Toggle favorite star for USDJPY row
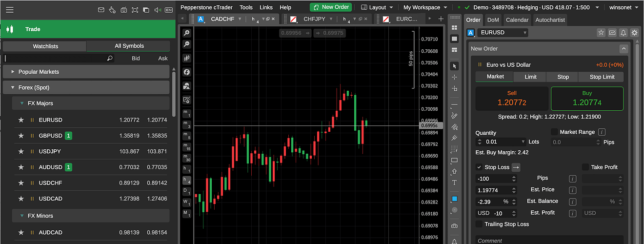 [x=21, y=151]
